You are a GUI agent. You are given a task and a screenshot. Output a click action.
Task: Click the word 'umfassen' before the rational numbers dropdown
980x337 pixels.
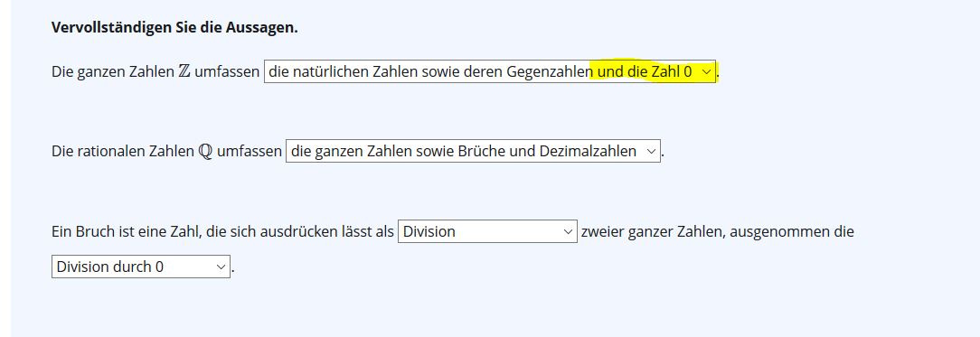click(x=250, y=152)
